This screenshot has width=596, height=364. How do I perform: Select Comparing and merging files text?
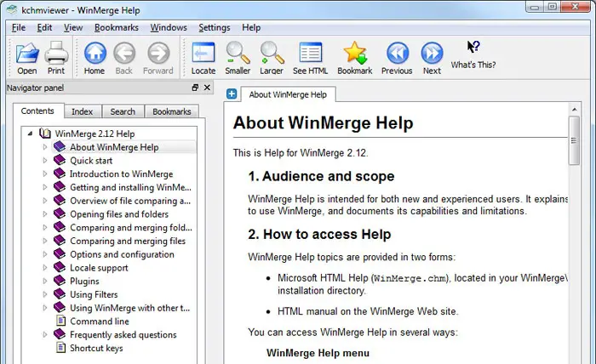coord(128,241)
